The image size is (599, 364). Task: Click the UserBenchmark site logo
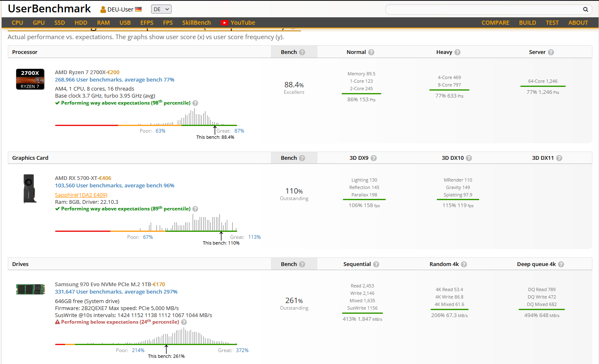pos(49,9)
